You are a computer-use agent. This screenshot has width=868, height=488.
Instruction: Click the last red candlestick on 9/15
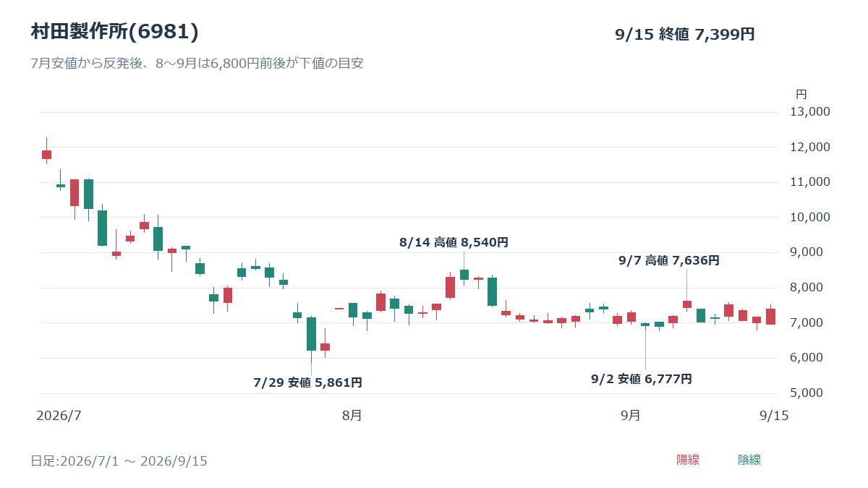(770, 316)
